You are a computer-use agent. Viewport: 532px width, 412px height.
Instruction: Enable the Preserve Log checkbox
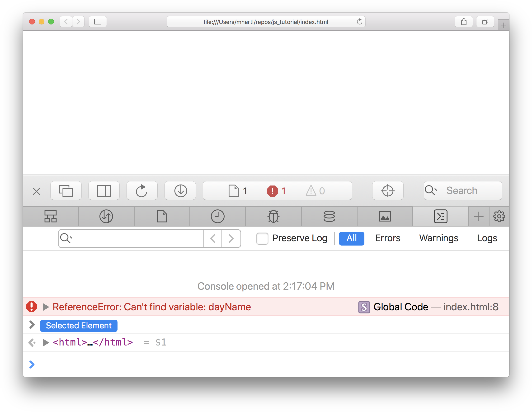(262, 238)
